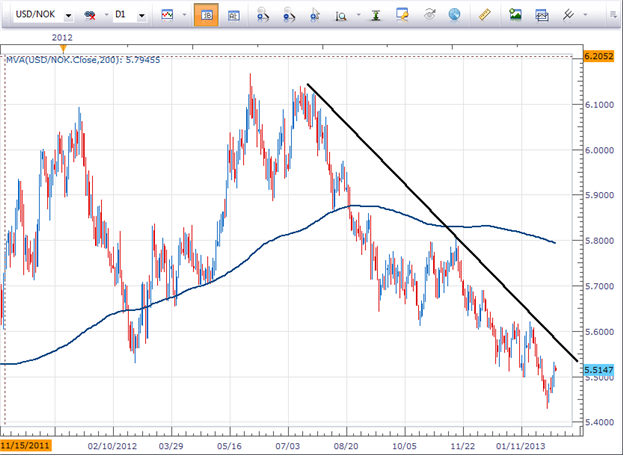623x455 pixels.
Task: Click the remove link icon with red X
Action: click(90, 15)
